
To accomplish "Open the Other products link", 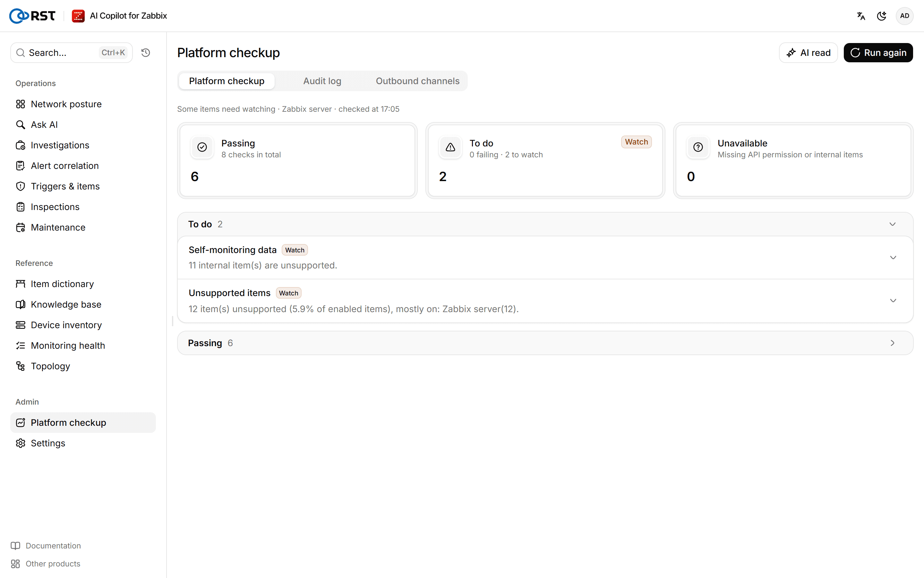I will 46,564.
